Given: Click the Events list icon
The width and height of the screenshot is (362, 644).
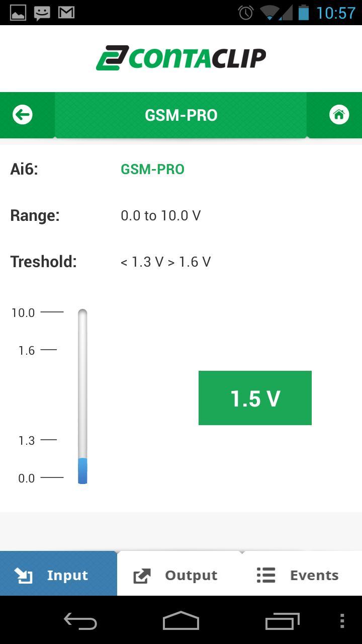Looking at the screenshot, I should 265,575.
